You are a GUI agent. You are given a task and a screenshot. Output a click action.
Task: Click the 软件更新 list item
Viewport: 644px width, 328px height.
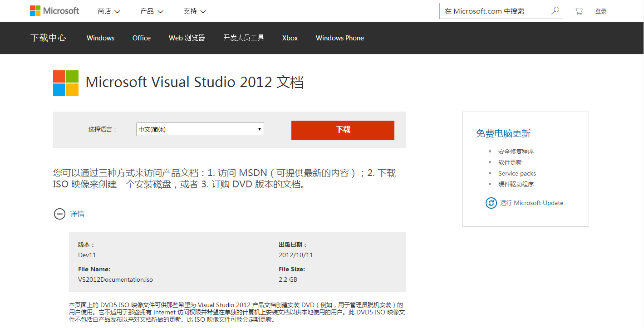[510, 162]
